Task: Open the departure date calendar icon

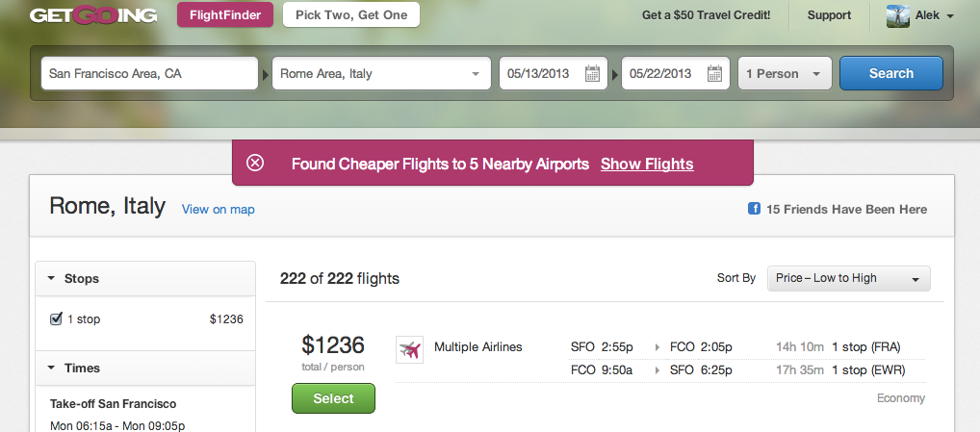Action: (x=593, y=73)
